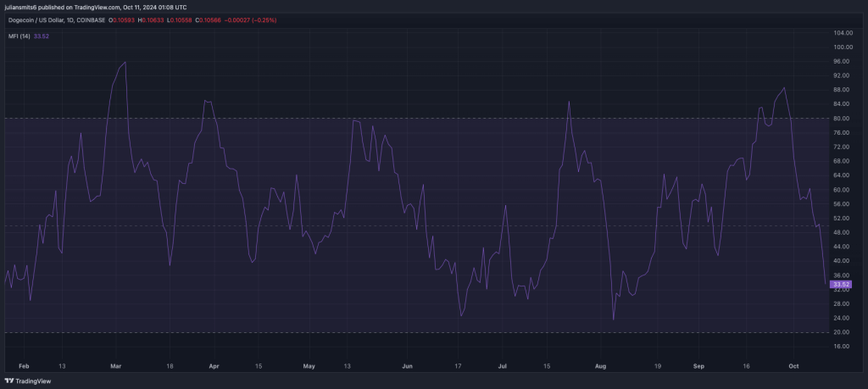Click the 80.00 level on price axis

pyautogui.click(x=842, y=119)
